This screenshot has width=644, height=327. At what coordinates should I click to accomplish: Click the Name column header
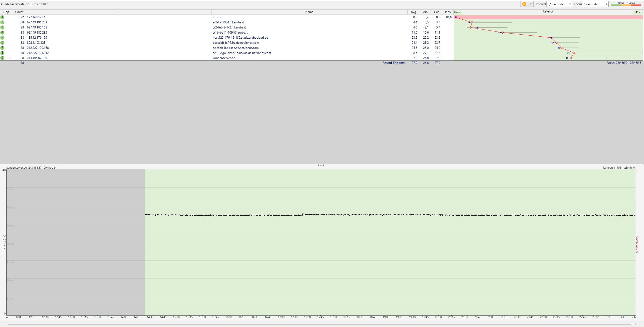[309, 12]
